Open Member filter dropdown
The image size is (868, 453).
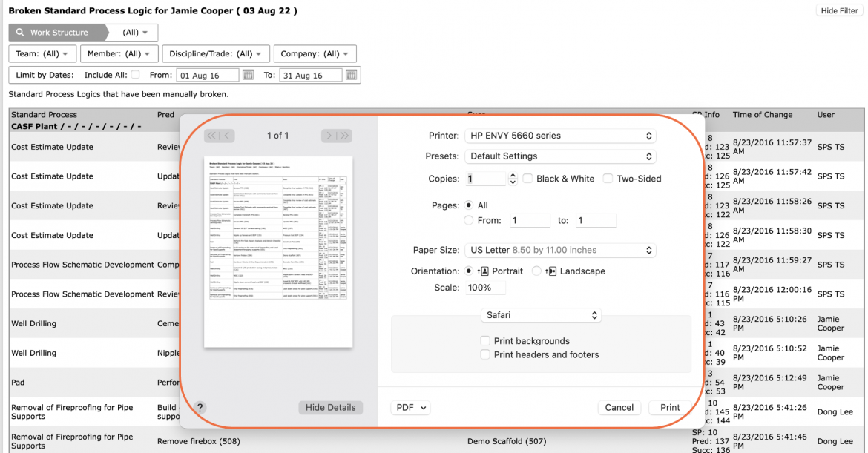pos(119,53)
